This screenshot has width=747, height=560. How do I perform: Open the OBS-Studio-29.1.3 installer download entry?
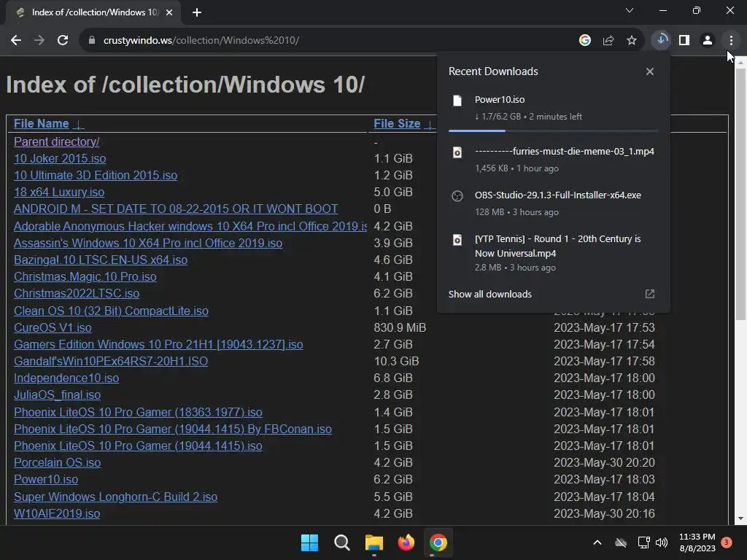pos(553,203)
